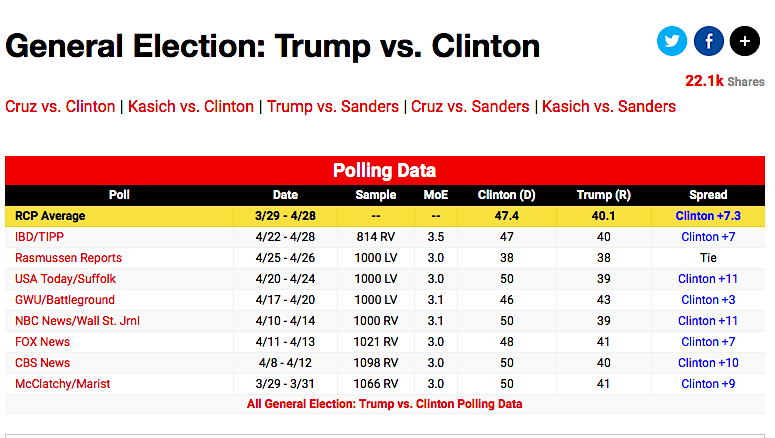This screenshot has width=775, height=438.
Task: Open the FOX News poll
Action: [x=42, y=342]
